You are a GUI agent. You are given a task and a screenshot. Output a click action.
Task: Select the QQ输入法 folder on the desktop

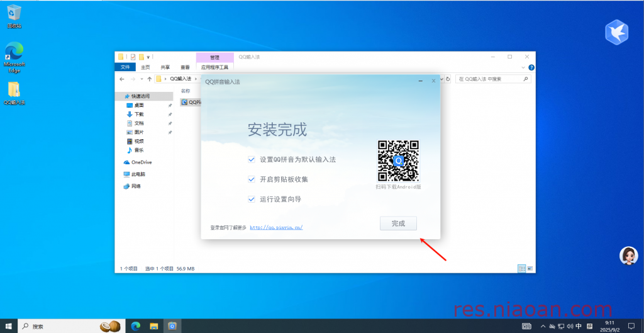14,93
